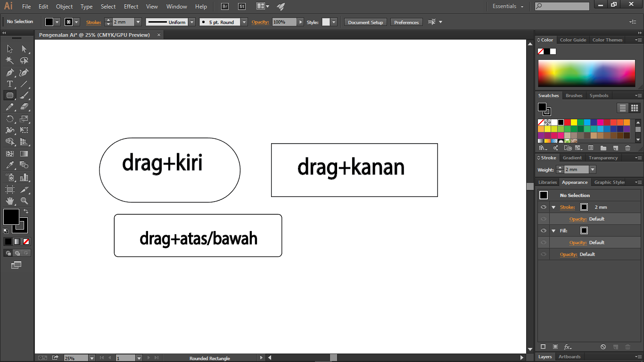Select the Column Graph tool
The image size is (644, 362).
[24, 177]
